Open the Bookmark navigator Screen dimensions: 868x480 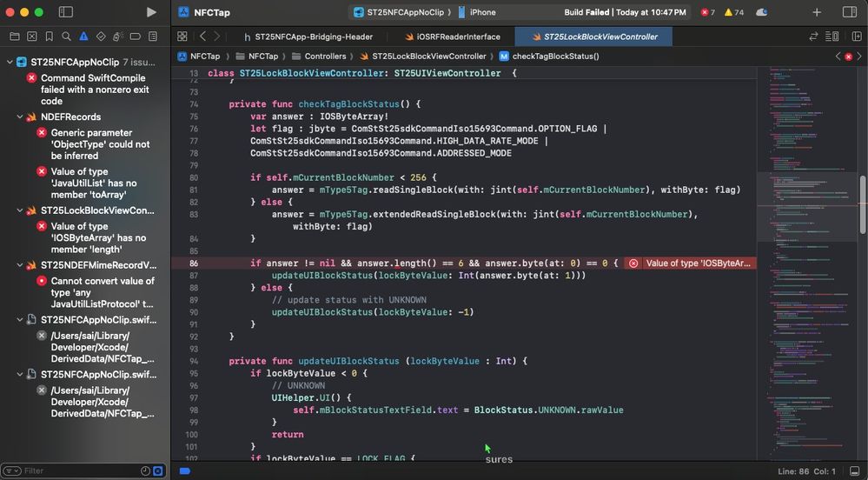[49, 37]
